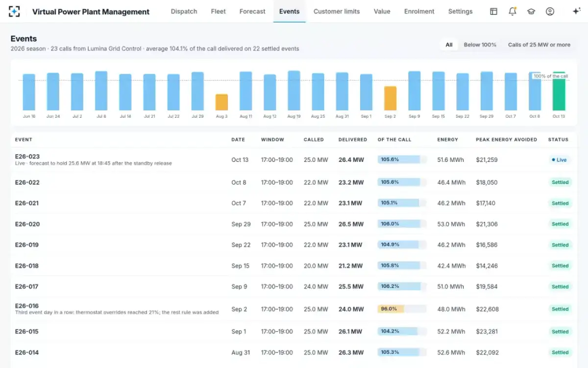Select the Aug 19 chart bar
The image size is (588, 368).
pos(294,91)
